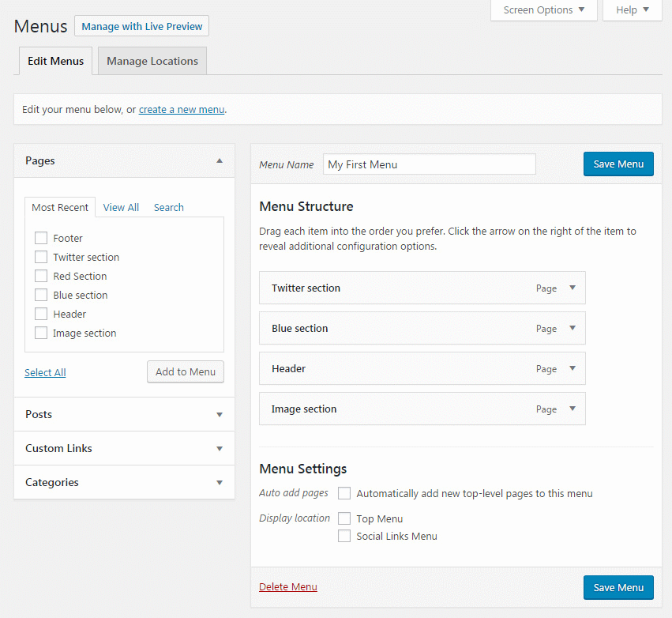Expand the Image section menu item options

click(x=574, y=409)
